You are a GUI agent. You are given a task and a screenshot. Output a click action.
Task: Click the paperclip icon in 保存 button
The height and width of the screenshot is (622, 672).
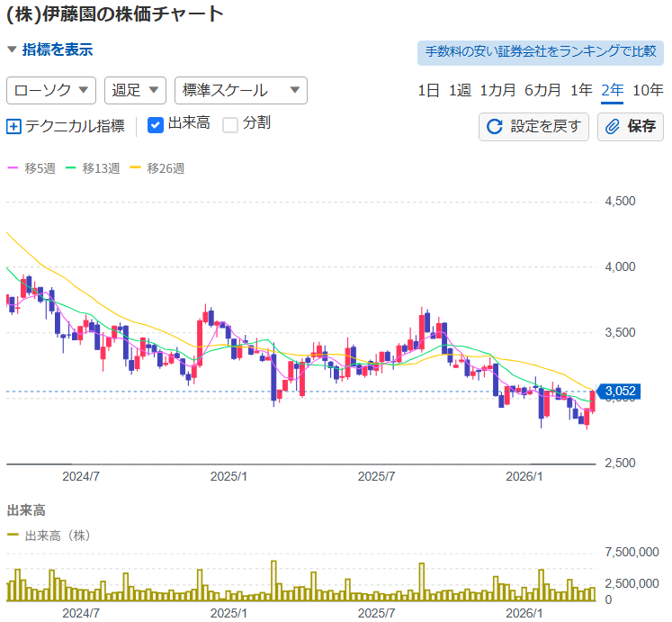click(613, 127)
